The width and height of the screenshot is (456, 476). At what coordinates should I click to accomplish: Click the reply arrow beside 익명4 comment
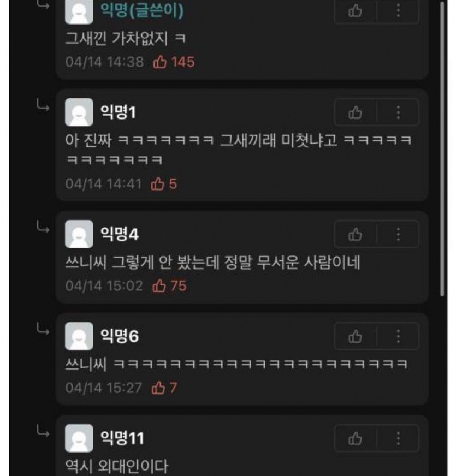43,227
